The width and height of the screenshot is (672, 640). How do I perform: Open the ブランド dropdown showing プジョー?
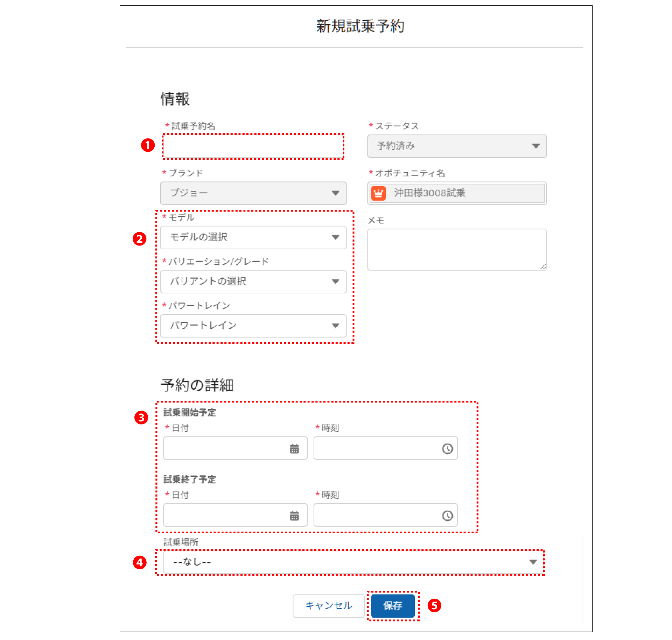point(253,193)
